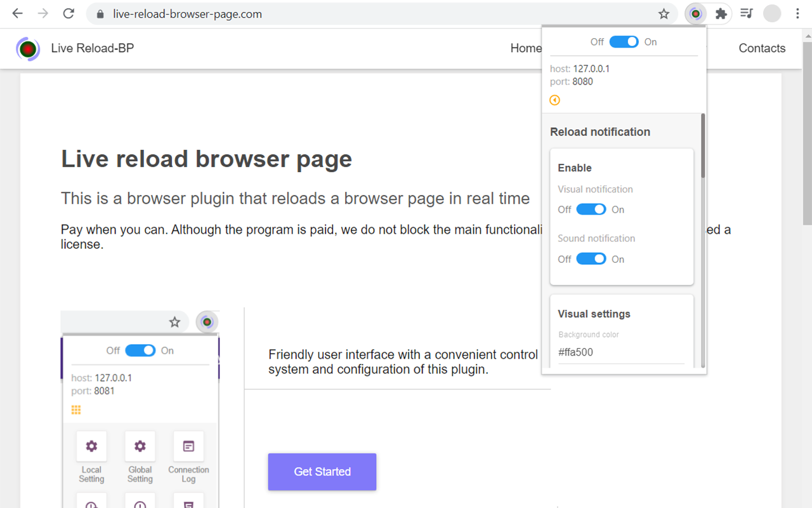
Task: Open the global media controls icon
Action: point(747,13)
